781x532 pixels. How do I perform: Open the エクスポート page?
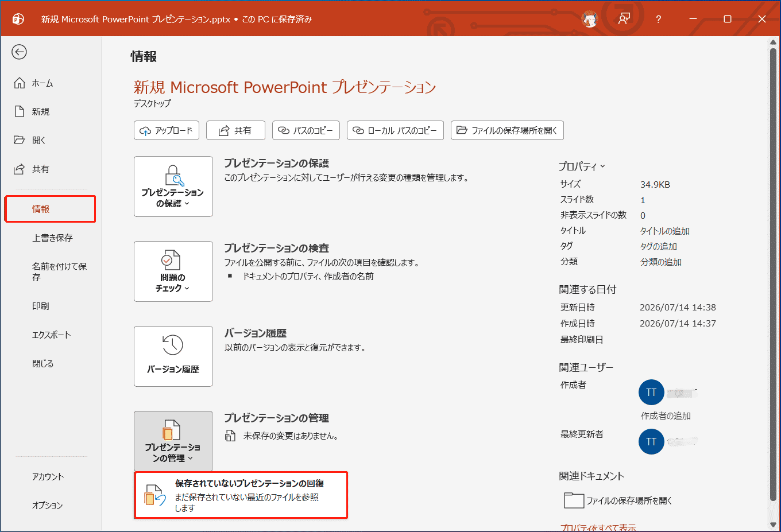(x=51, y=335)
